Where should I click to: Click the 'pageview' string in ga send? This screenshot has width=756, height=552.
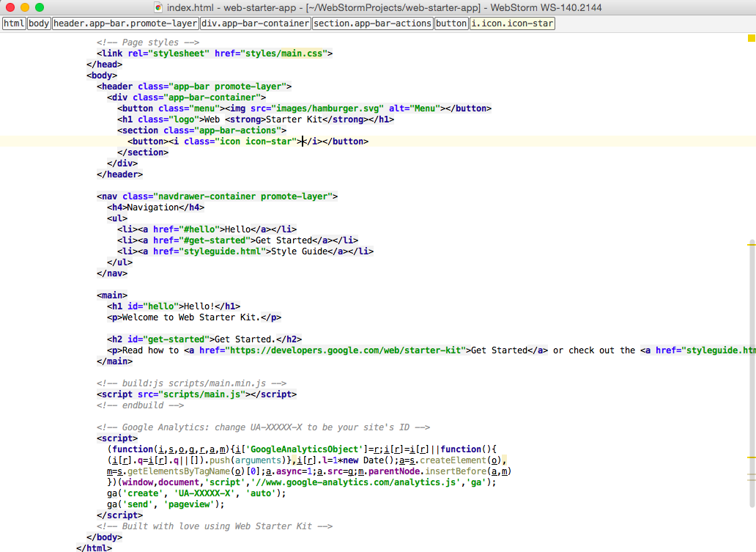point(189,505)
